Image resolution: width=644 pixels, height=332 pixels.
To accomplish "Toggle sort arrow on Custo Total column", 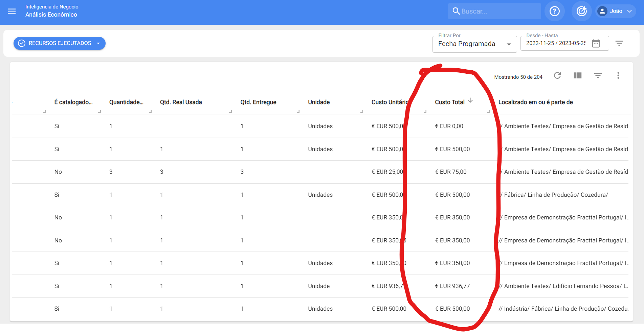I will [x=470, y=101].
